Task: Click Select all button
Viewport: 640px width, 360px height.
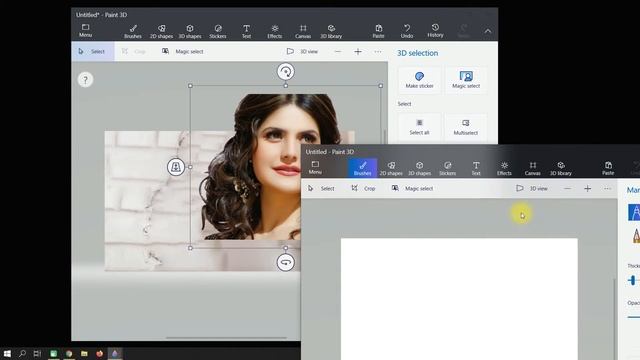Action: pyautogui.click(x=419, y=127)
